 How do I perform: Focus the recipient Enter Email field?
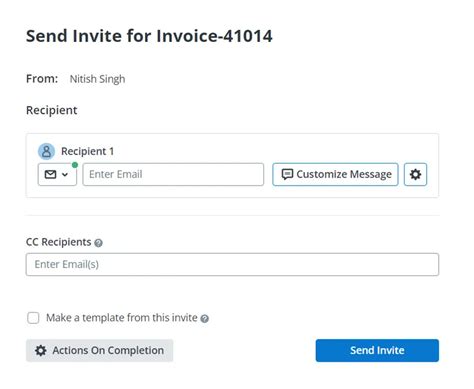pyautogui.click(x=173, y=174)
